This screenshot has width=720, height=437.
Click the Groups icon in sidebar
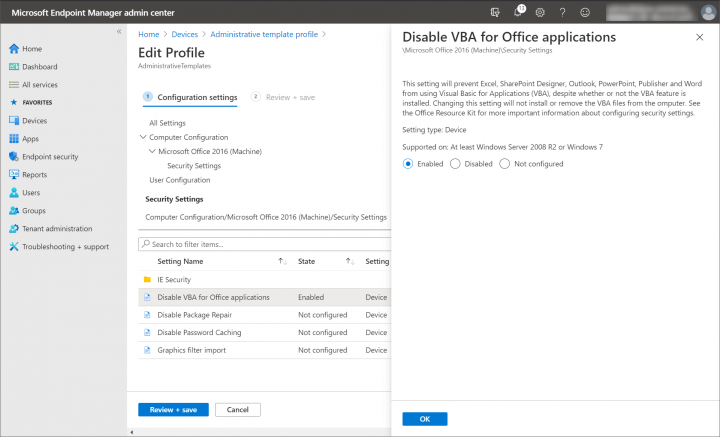click(x=14, y=211)
